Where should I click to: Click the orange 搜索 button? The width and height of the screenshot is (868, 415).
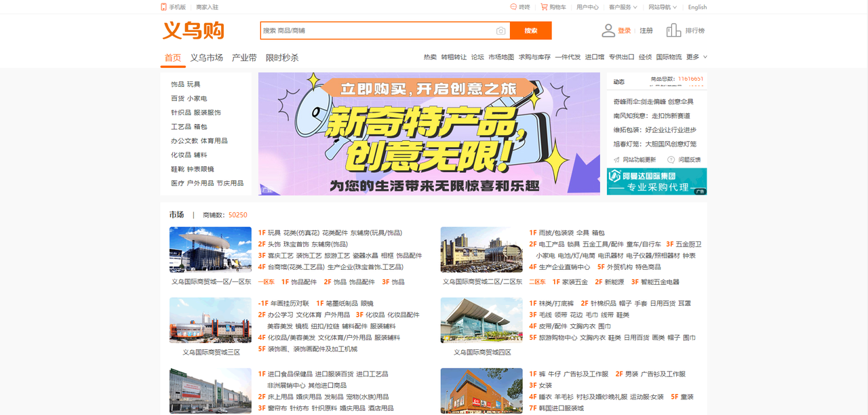pyautogui.click(x=531, y=31)
